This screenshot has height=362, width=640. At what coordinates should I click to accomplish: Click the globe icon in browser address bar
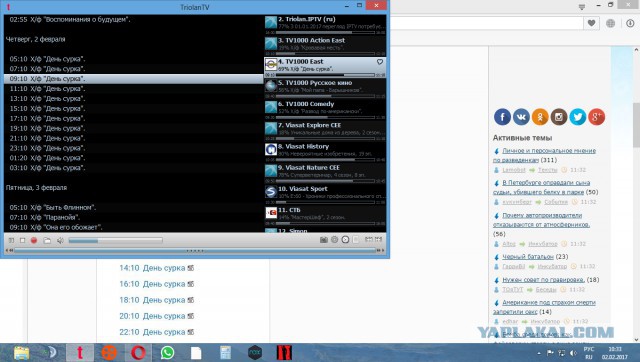coord(611,23)
